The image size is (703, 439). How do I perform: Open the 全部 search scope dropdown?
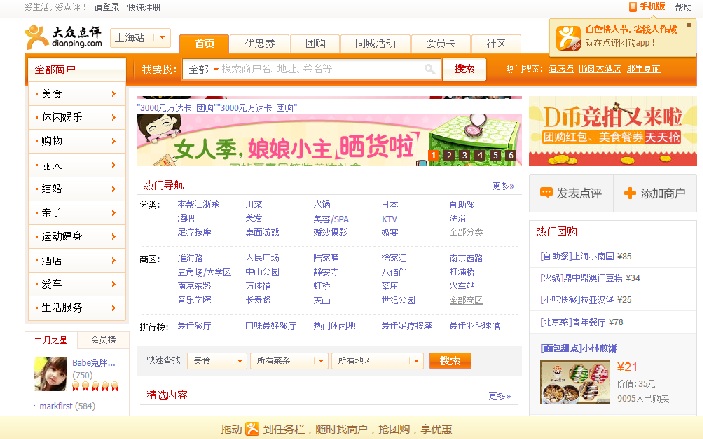point(203,69)
